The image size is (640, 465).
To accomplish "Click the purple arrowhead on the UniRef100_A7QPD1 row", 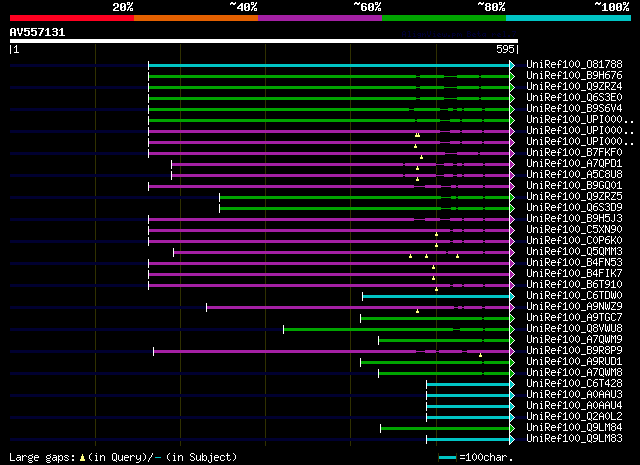I will (512, 165).
